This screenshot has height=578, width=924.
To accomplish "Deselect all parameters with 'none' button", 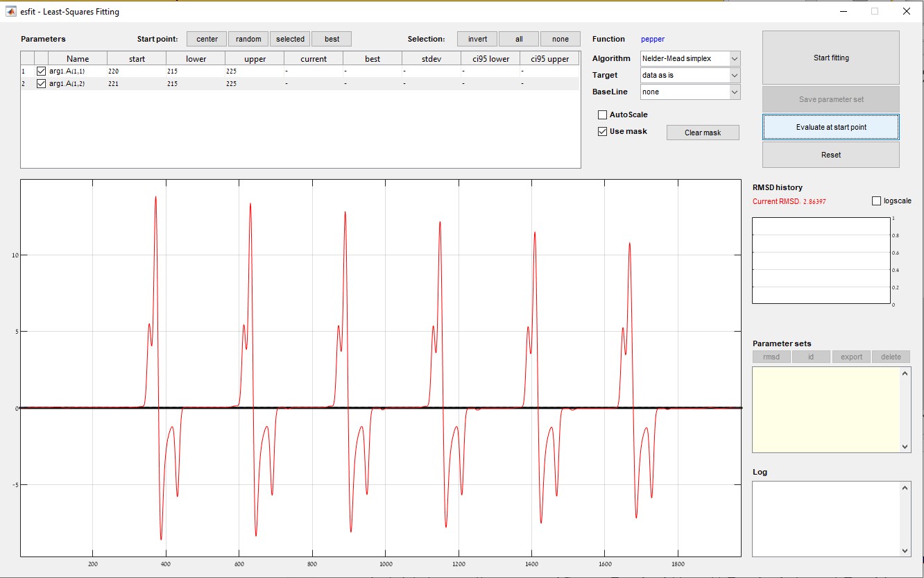I will coord(561,39).
